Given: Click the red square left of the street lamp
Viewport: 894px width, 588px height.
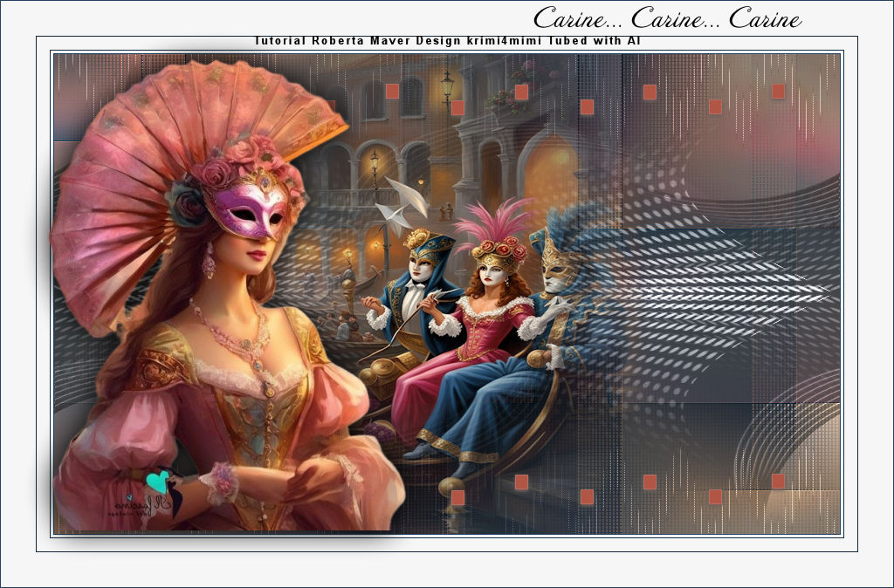Looking at the screenshot, I should coord(392,91).
